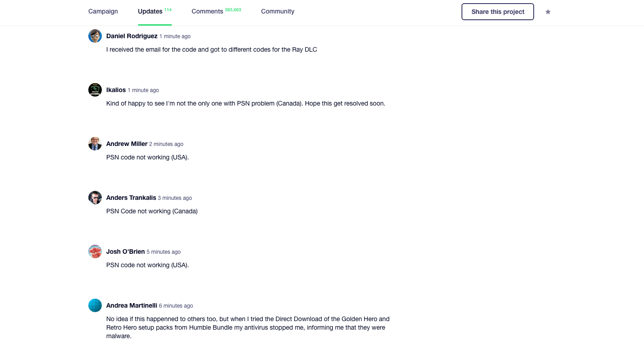Click Andrew Miller's avatar image
The width and height of the screenshot is (644, 344).
coord(95,144)
